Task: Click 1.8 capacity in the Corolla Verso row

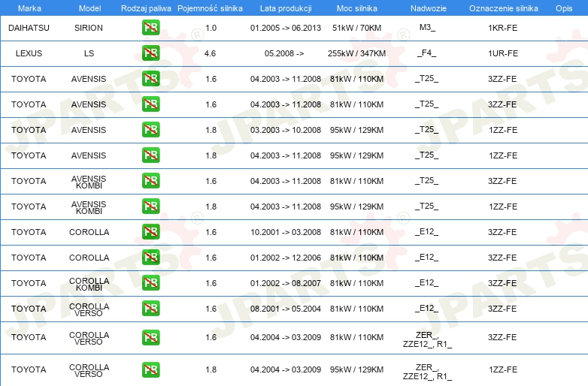Action: click(211, 369)
